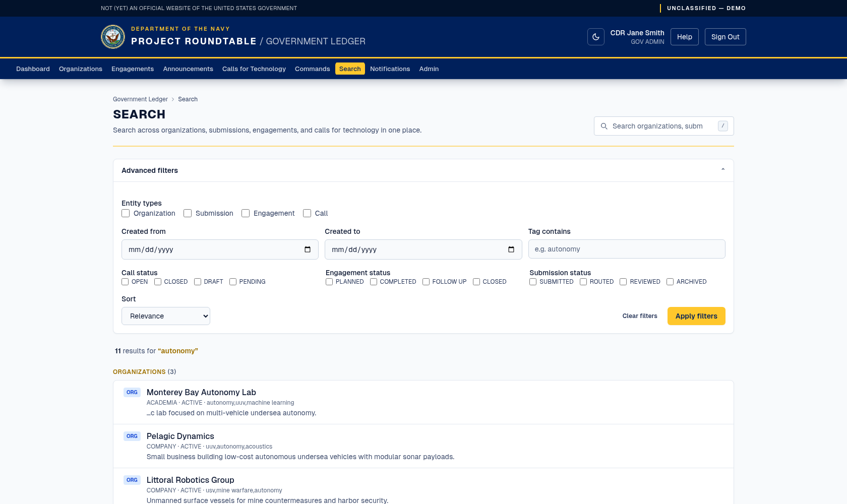The width and height of the screenshot is (847, 504).
Task: Enable OPEN call status filter
Action: (125, 282)
